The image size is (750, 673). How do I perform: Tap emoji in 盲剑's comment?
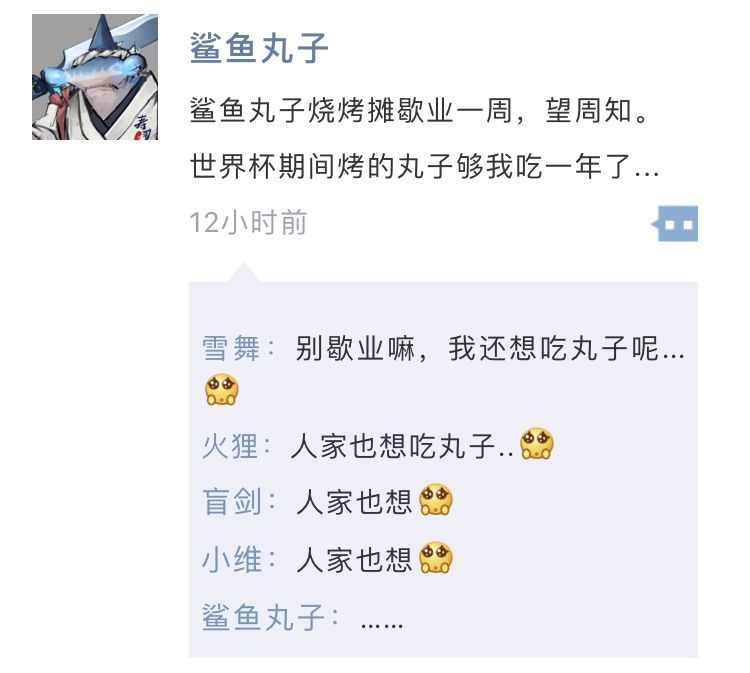[x=435, y=500]
